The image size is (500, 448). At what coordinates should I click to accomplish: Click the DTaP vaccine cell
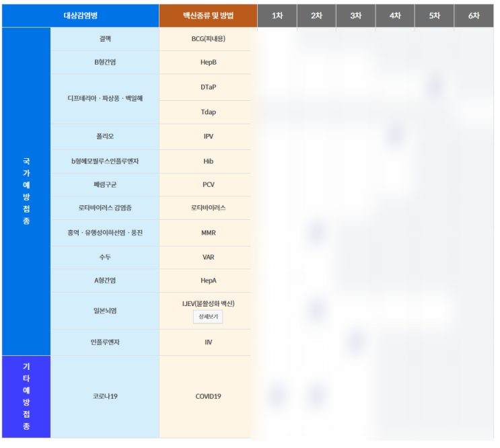click(x=208, y=87)
